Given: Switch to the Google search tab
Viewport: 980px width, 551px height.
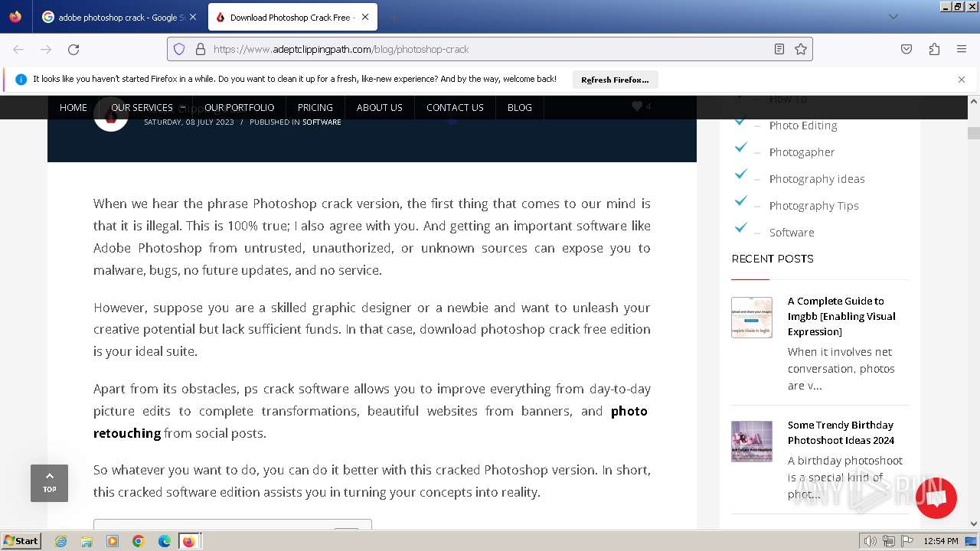Looking at the screenshot, I should [119, 17].
